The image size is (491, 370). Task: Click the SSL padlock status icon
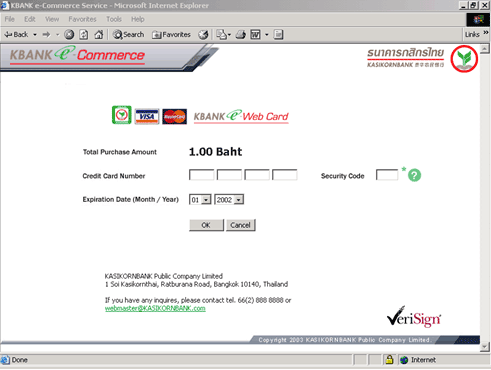click(x=389, y=359)
